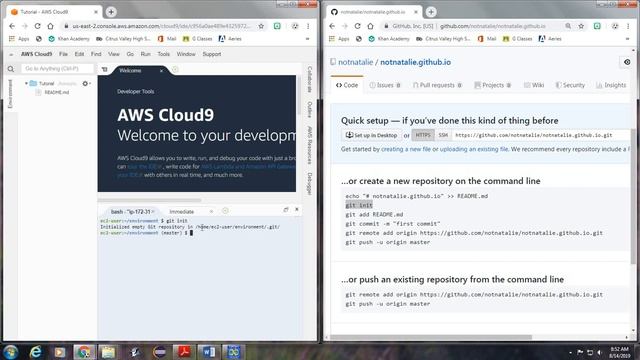Open the Projects tab on GitHub
This screenshot has height=360, width=640.
(493, 85)
